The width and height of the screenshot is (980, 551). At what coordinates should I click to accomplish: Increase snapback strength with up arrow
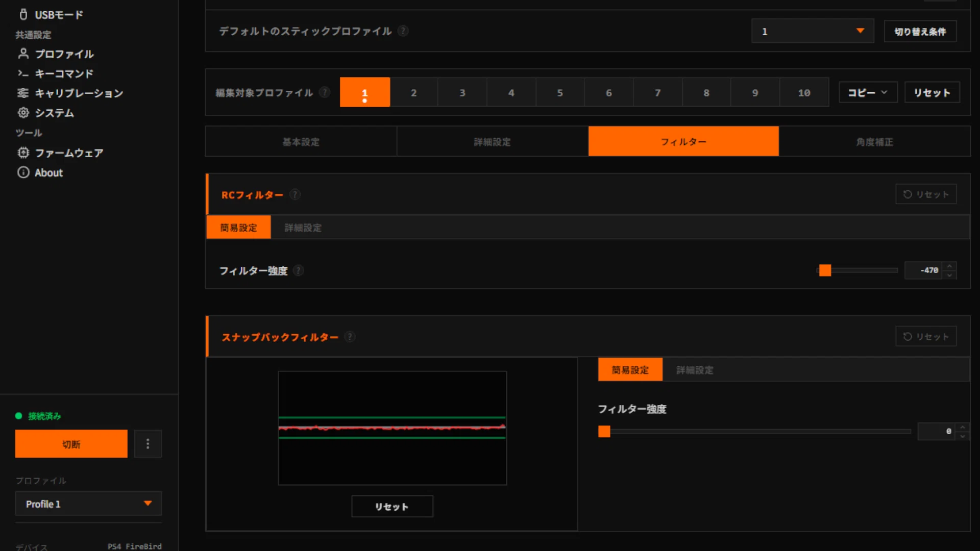pyautogui.click(x=963, y=427)
